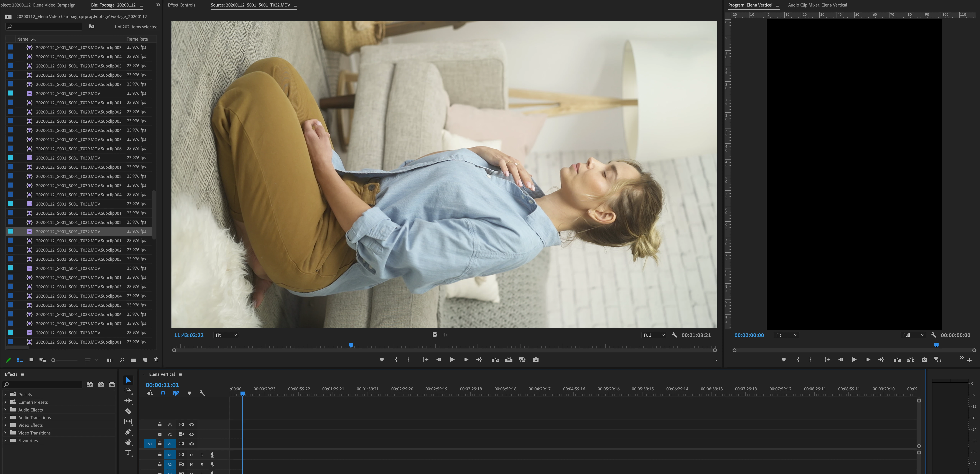Select the Razor tool
Viewport: 980px width, 474px height.
coord(128,411)
